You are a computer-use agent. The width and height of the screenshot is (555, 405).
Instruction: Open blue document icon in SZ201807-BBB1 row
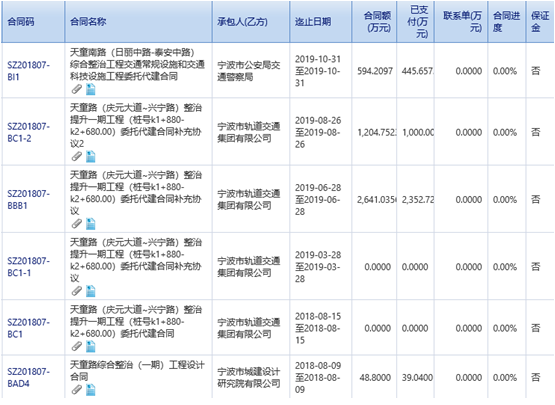(91, 223)
